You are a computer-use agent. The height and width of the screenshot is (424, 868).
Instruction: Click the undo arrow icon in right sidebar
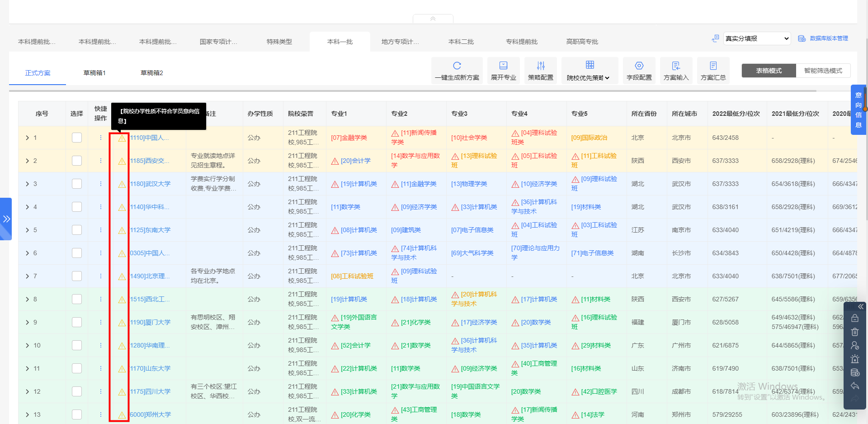point(855,386)
